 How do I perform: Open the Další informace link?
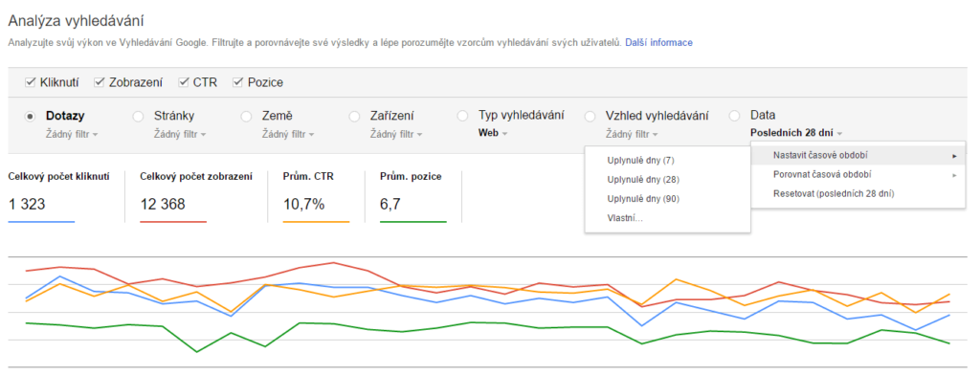(x=658, y=43)
